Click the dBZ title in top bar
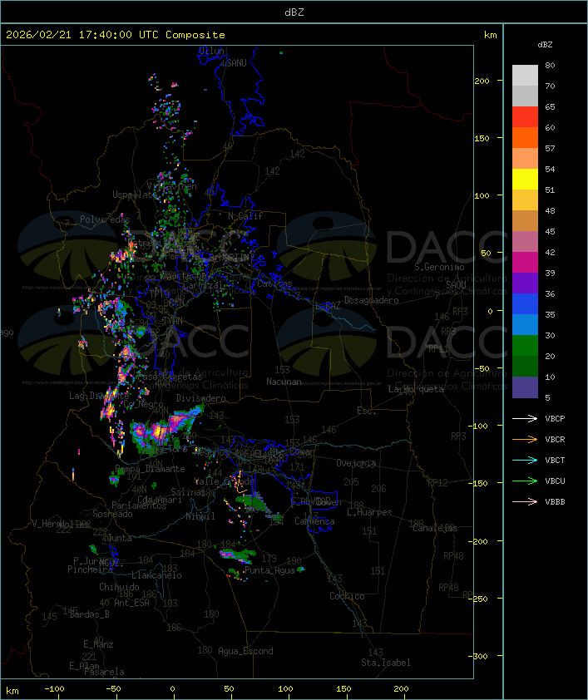588x700 pixels. click(x=294, y=12)
